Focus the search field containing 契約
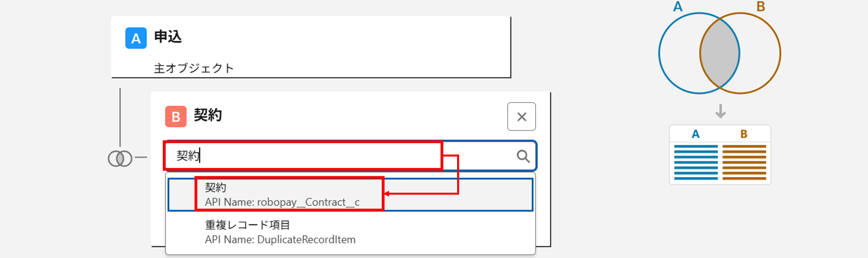Viewport: 868px width, 258px height. (x=303, y=156)
